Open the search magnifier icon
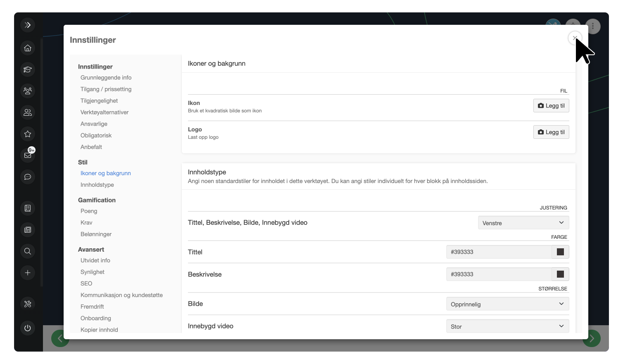The height and width of the screenshot is (364, 623). pos(28,251)
